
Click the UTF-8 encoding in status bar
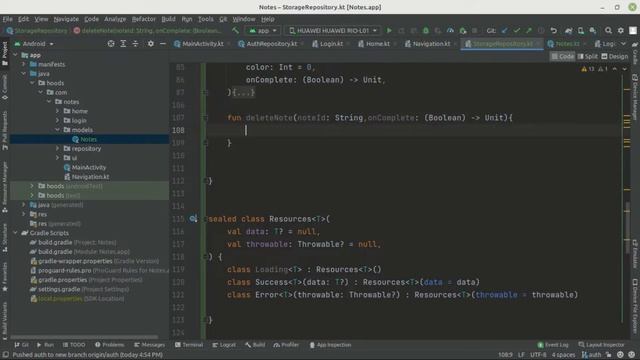click(x=538, y=355)
